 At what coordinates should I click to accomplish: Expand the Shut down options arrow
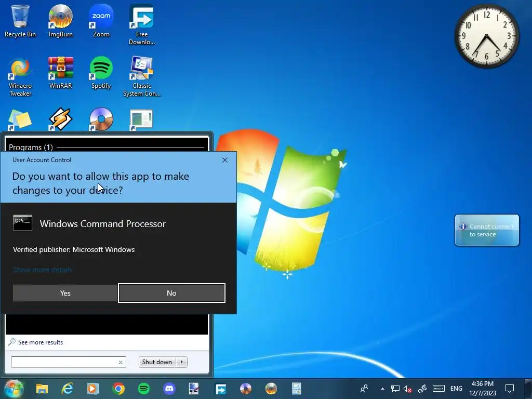(181, 362)
